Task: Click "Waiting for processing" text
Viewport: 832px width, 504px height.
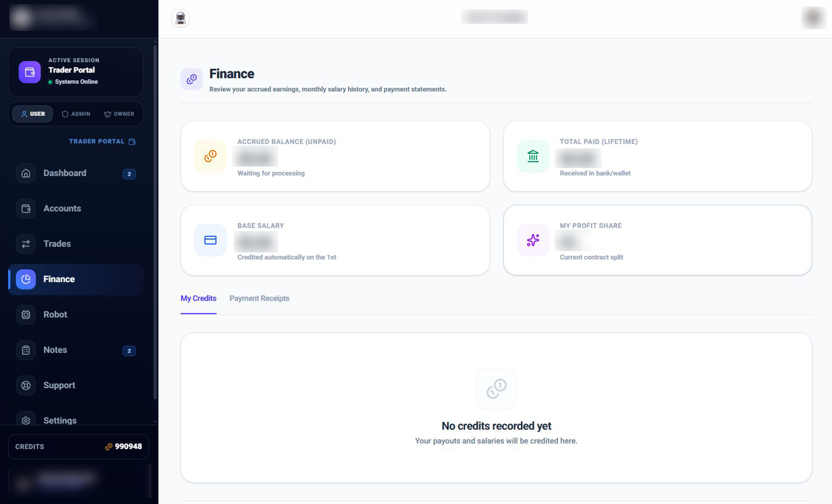Action: [x=271, y=173]
